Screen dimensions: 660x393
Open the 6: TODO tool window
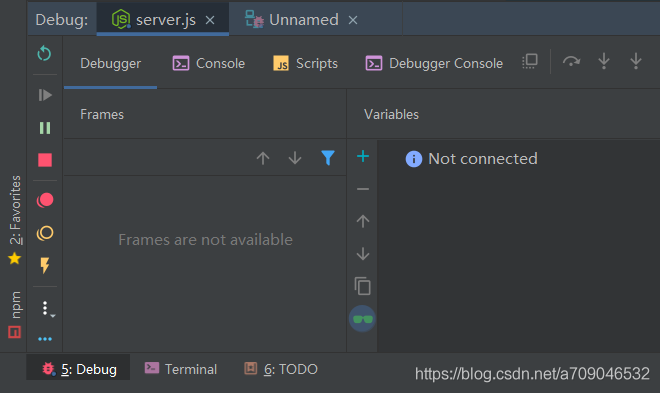point(281,369)
